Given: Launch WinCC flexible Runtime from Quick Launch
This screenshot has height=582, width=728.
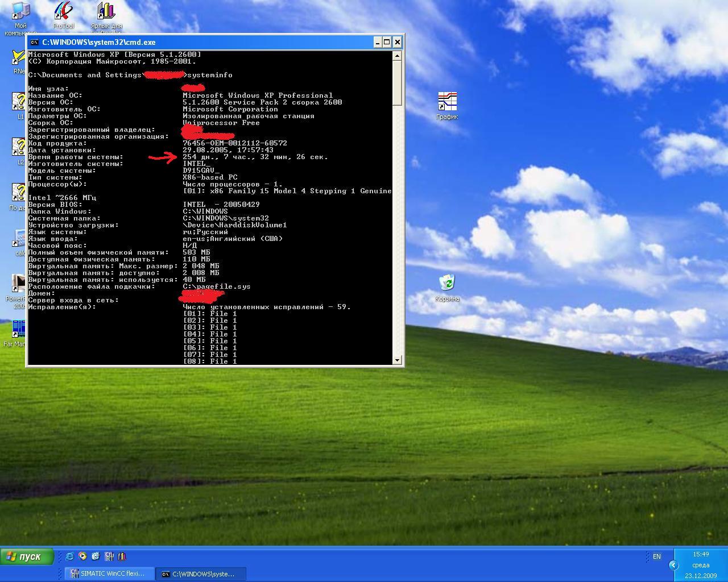Looking at the screenshot, I should tap(109, 556).
